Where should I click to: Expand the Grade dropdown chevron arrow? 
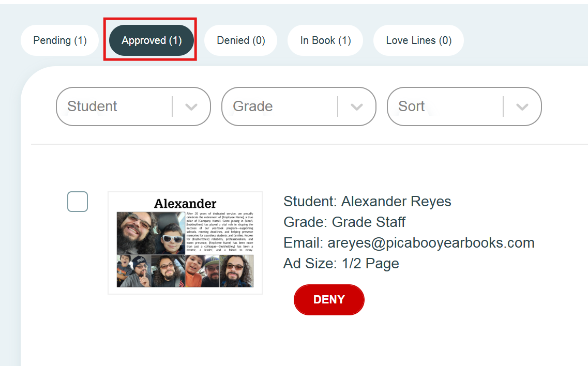(x=357, y=107)
